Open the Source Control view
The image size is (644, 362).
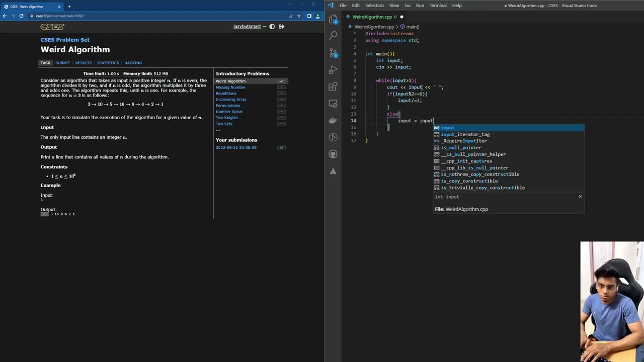(x=333, y=53)
